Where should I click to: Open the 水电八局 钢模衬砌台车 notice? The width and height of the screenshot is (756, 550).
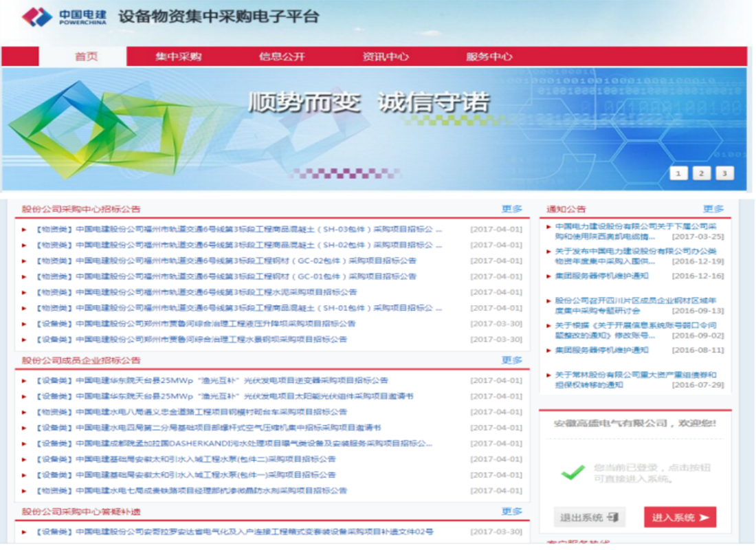tap(192, 412)
